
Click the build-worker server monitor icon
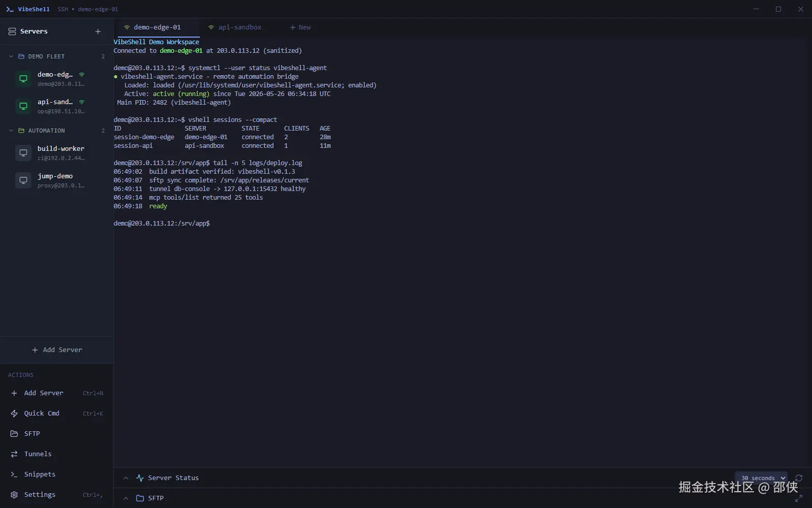(23, 153)
